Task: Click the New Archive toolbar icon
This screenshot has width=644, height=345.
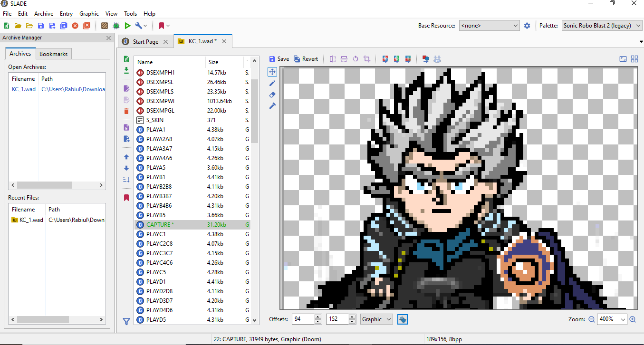Action: click(x=6, y=26)
